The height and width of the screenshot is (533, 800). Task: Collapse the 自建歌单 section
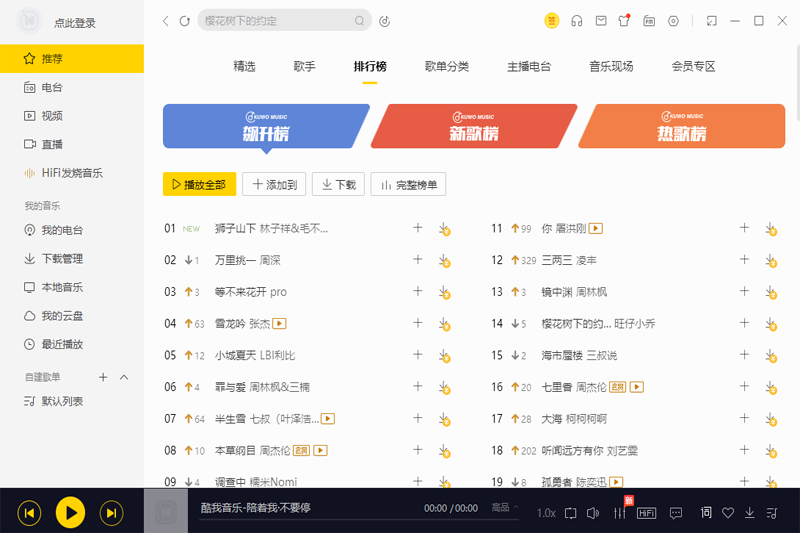(x=124, y=377)
